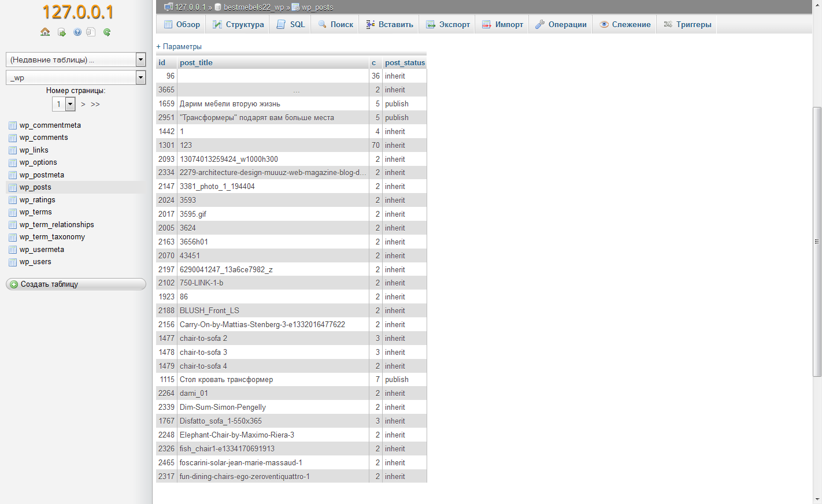Screen dimensions: 822x504
Task: Open the Импорт tab
Action: point(502,24)
